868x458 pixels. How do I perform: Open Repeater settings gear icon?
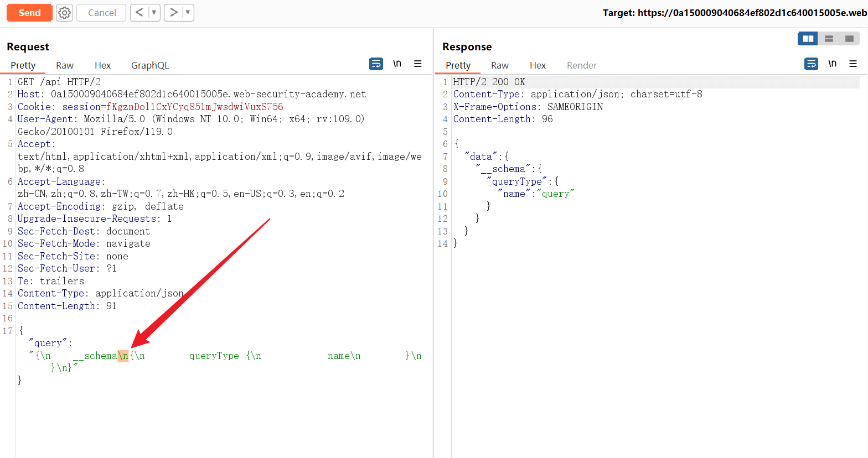click(x=65, y=13)
